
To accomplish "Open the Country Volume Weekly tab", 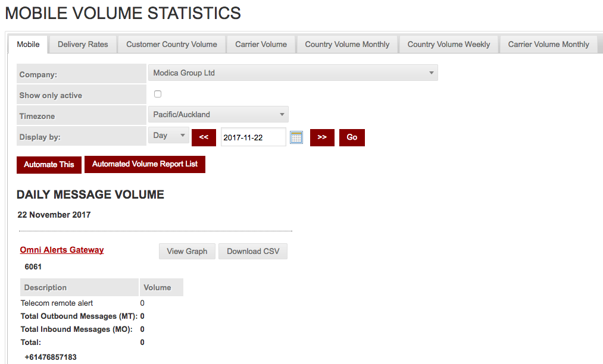I will (449, 45).
